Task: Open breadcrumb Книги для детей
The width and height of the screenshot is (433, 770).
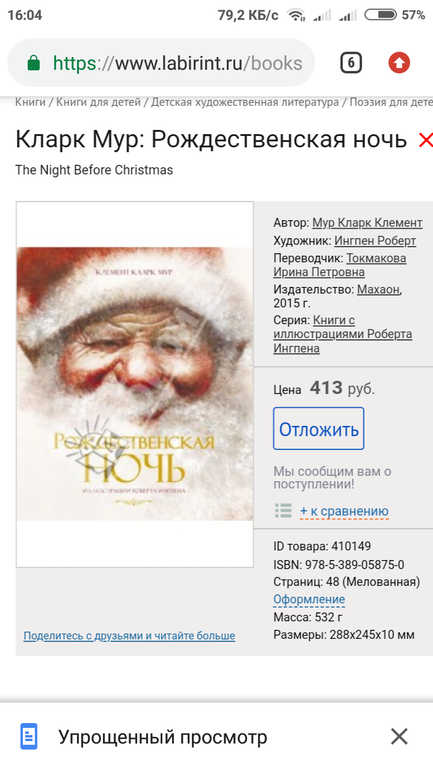Action: tap(98, 102)
